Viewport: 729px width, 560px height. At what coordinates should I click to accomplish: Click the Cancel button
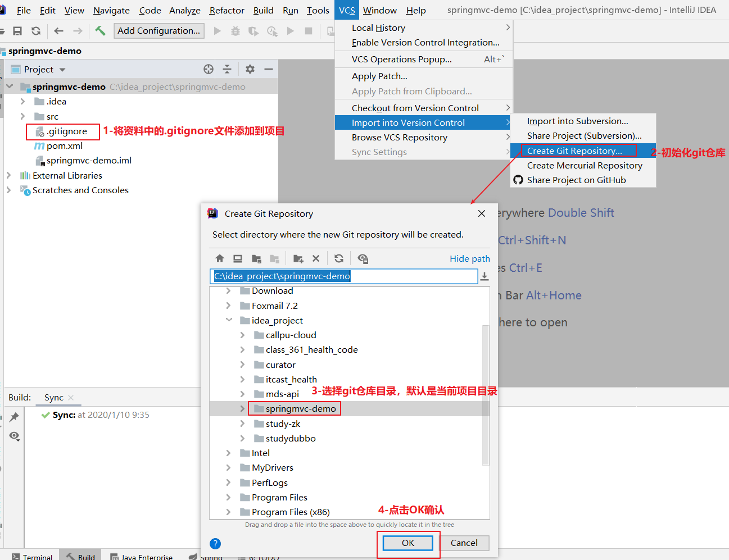464,543
